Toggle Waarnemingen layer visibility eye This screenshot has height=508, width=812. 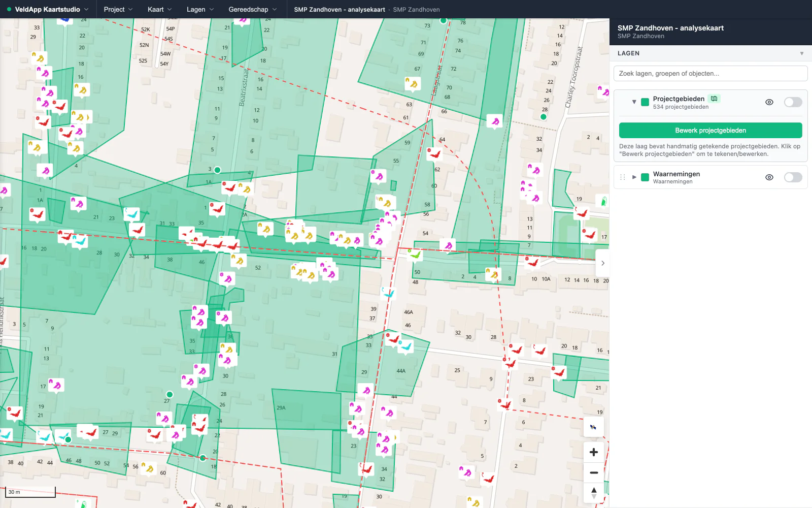769,177
